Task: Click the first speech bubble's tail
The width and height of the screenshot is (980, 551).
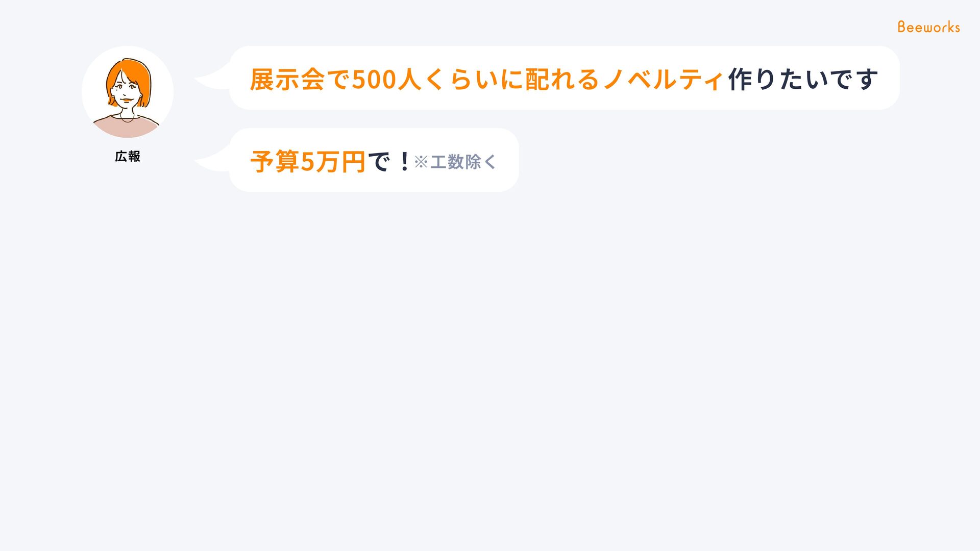Action: point(212,81)
